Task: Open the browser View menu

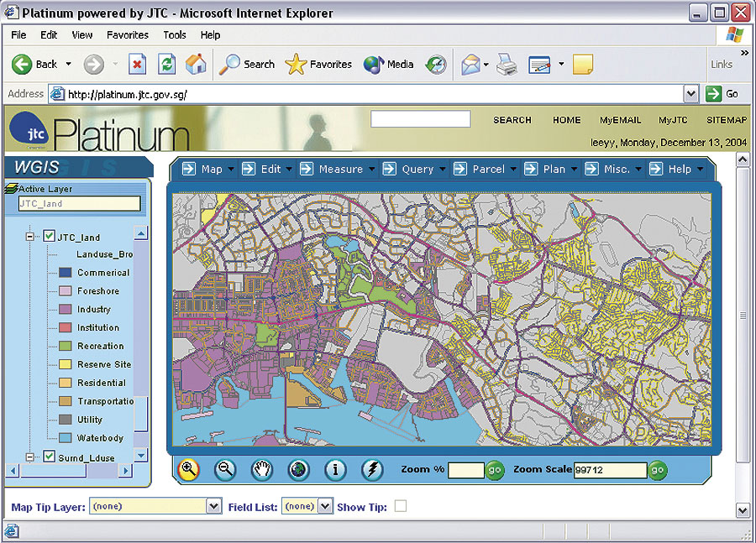Action: click(82, 34)
